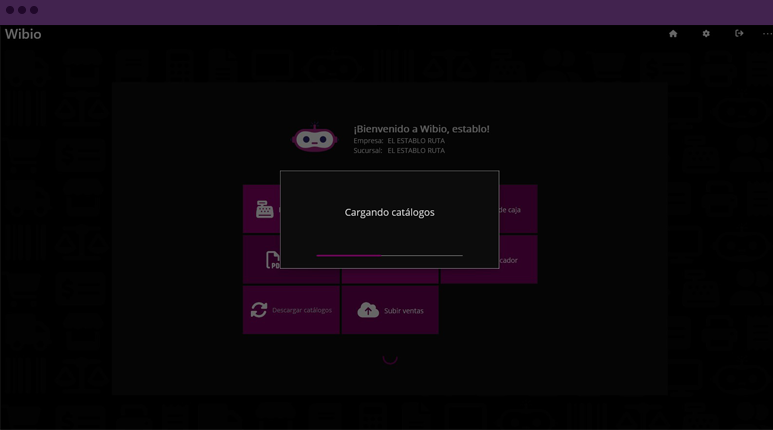
Task: Click the tile ending in 'cador'
Action: [x=518, y=259]
